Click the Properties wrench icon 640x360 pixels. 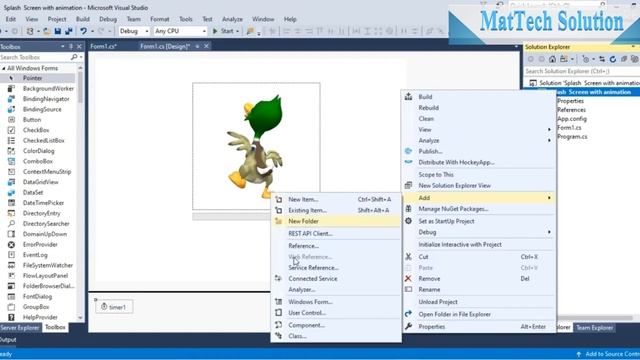click(408, 327)
